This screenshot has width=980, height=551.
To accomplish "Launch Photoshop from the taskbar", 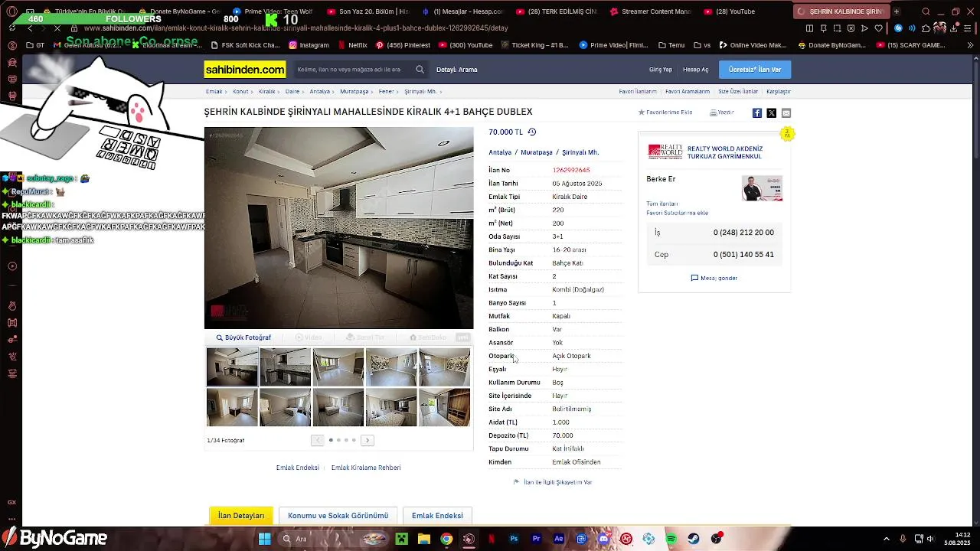I will (x=514, y=539).
